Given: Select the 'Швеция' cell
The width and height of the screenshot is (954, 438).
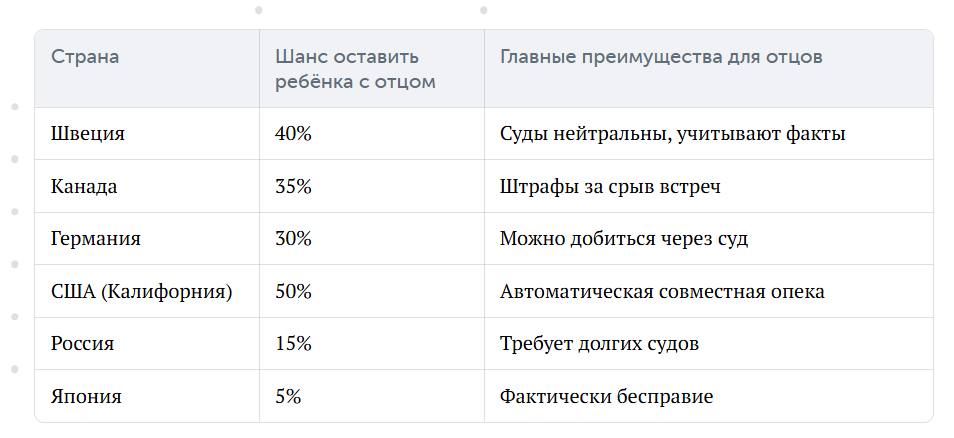Looking at the screenshot, I should (88, 133).
